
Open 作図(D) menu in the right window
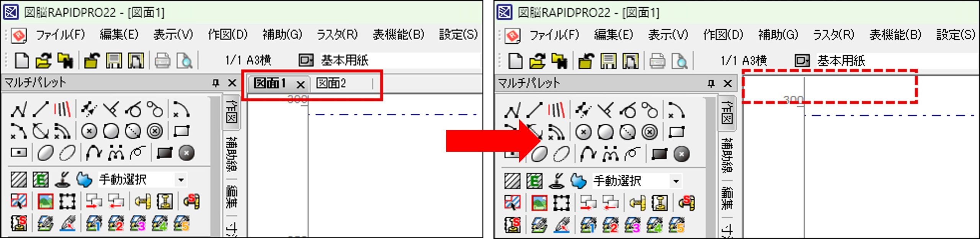[x=723, y=35]
